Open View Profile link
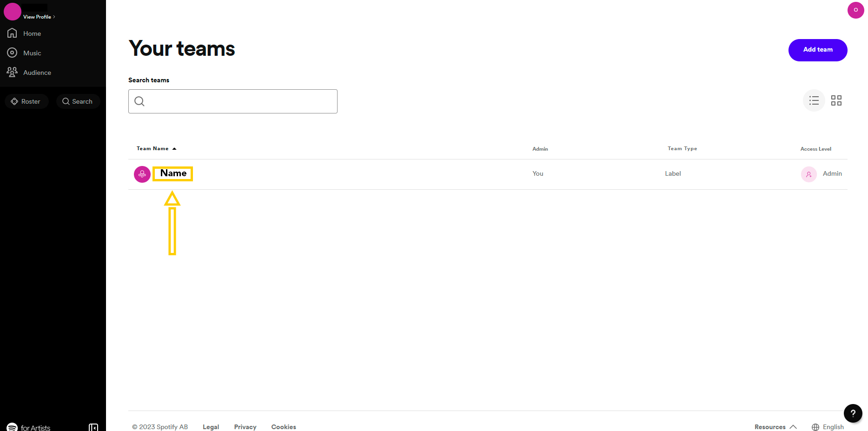Viewport: 868px width, 431px height. click(x=39, y=17)
